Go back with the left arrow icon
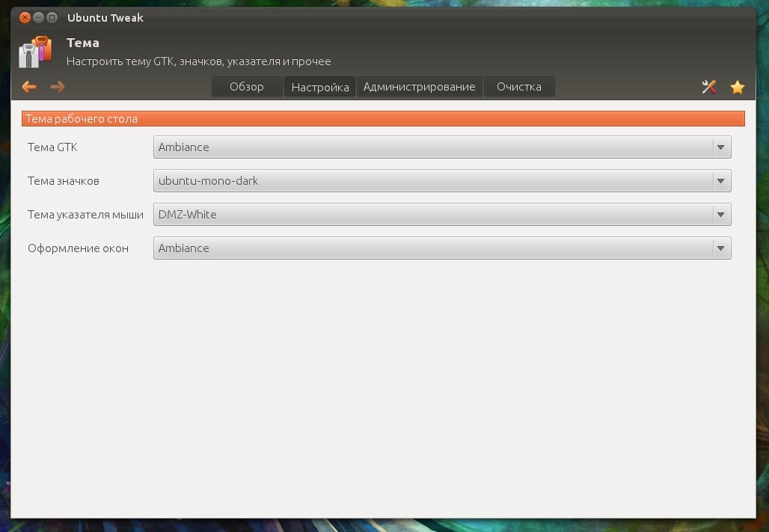The height and width of the screenshot is (532, 769). pos(29,87)
